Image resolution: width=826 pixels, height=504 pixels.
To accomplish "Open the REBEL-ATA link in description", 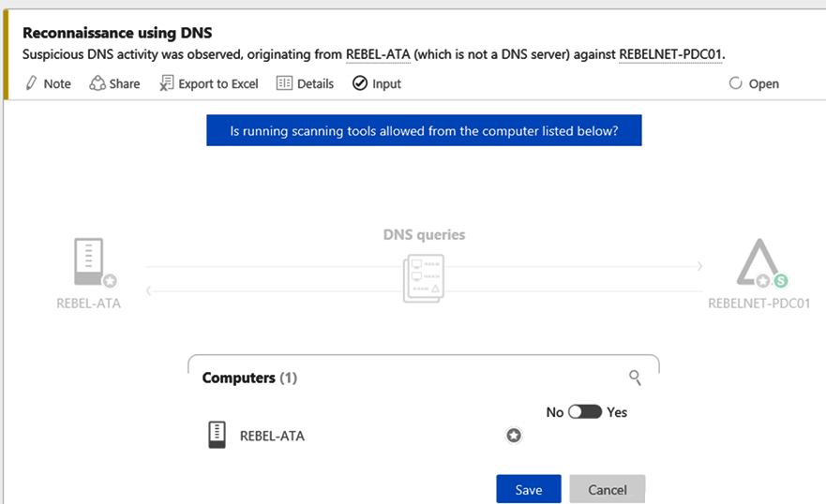I will [x=378, y=54].
